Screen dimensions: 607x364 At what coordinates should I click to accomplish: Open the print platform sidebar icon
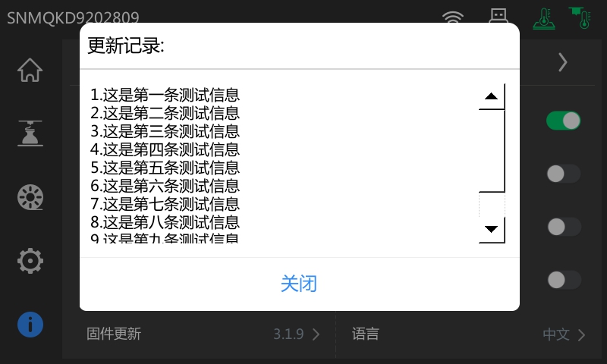tap(30, 133)
